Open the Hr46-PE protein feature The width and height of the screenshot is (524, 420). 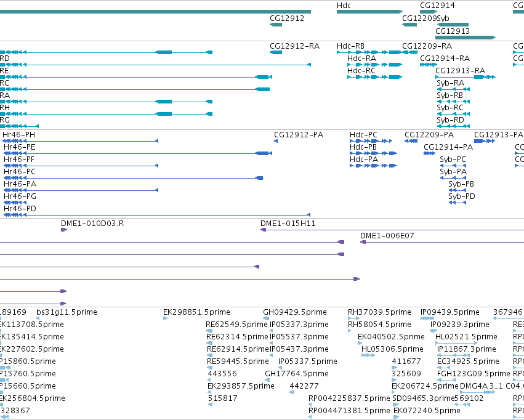[19, 147]
